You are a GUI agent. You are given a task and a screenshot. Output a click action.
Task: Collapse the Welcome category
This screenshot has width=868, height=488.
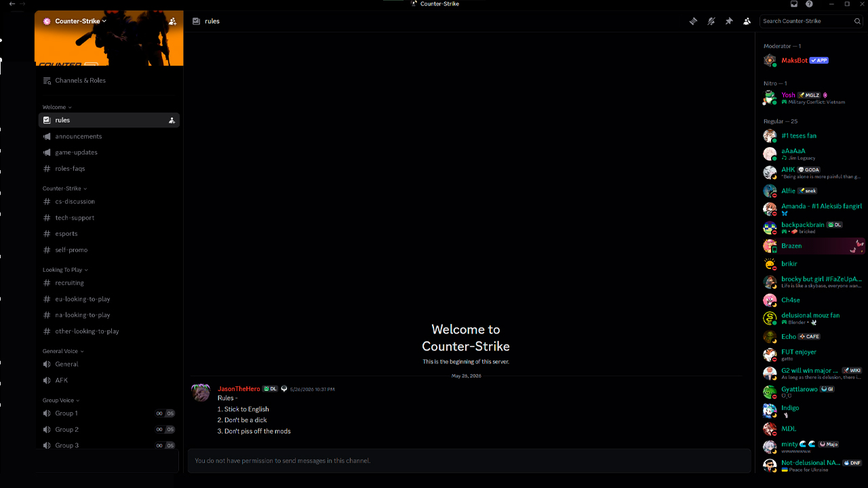[x=57, y=107]
